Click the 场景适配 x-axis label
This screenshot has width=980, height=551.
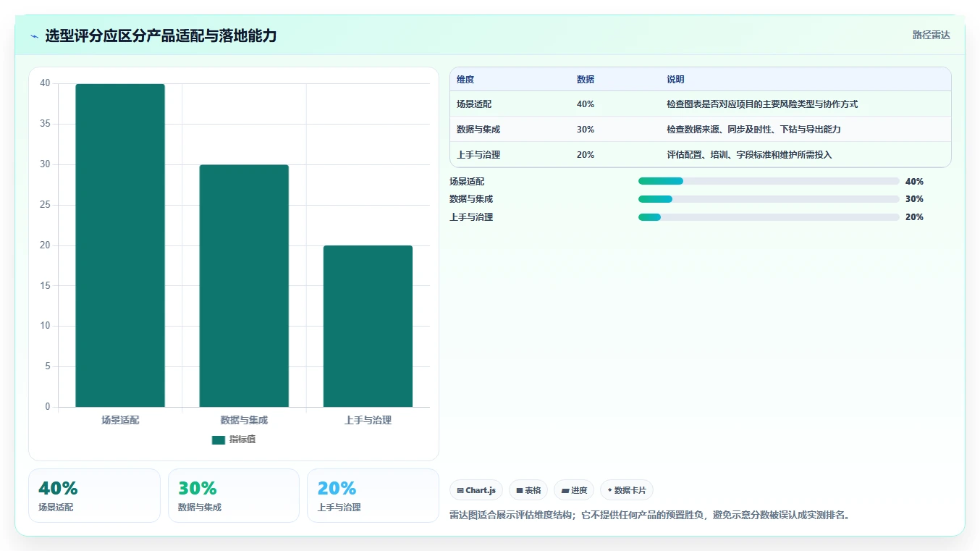(120, 420)
